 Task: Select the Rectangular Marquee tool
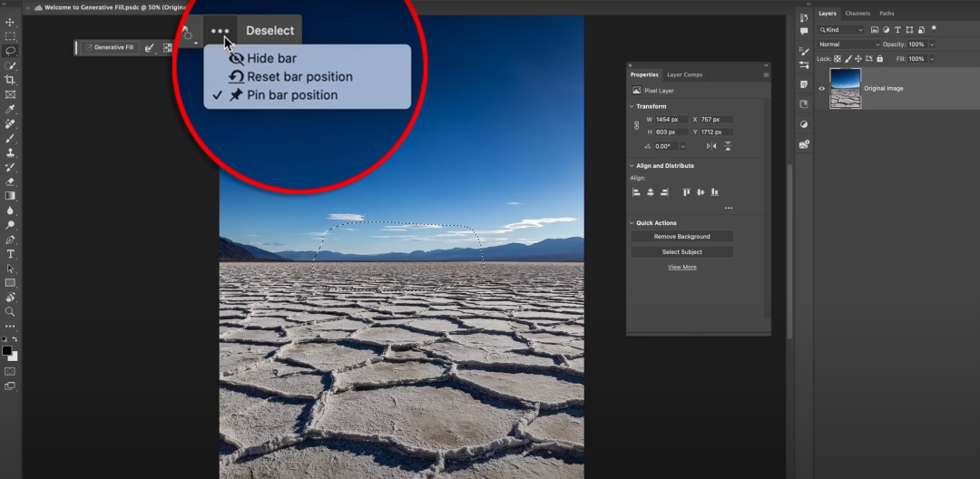tap(10, 37)
